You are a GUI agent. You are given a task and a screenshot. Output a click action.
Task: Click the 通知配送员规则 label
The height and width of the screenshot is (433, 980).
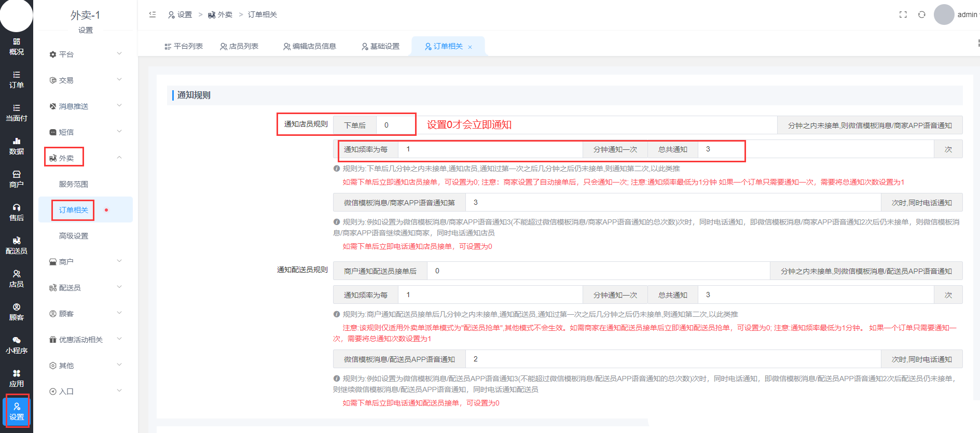pos(302,270)
